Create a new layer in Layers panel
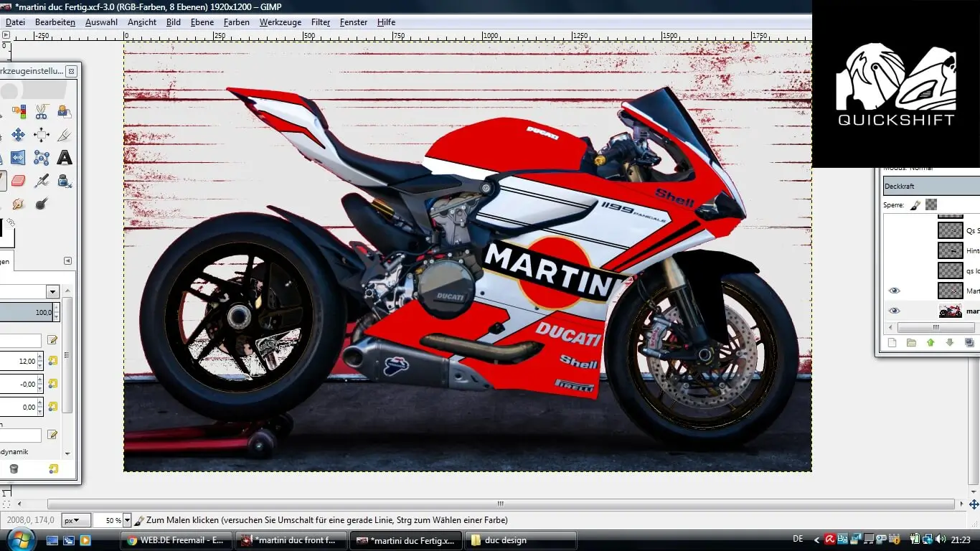980x551 pixels. 892,343
